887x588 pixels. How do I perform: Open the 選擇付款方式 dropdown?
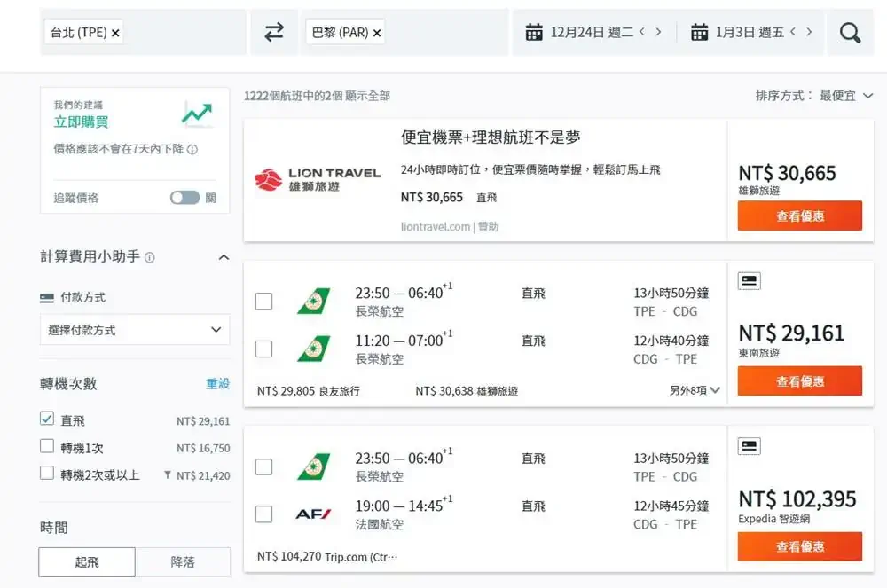pyautogui.click(x=135, y=330)
